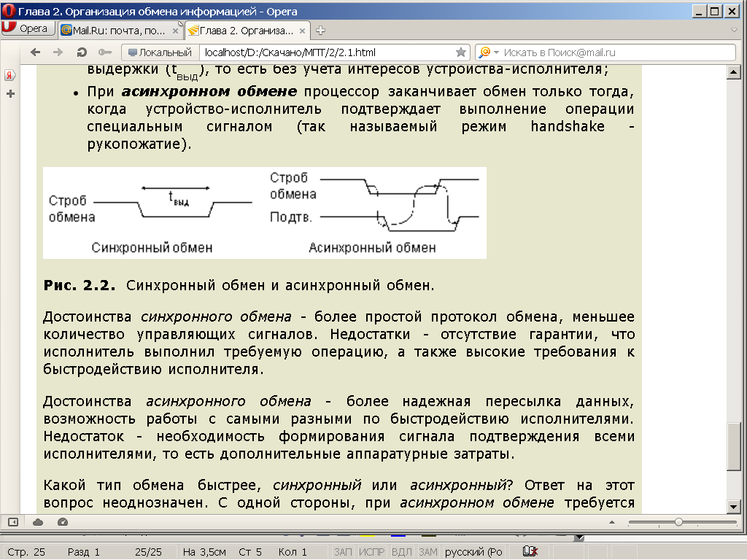747x560 pixels.
Task: Click the Разд 1 section indicator
Action: pyautogui.click(x=83, y=552)
